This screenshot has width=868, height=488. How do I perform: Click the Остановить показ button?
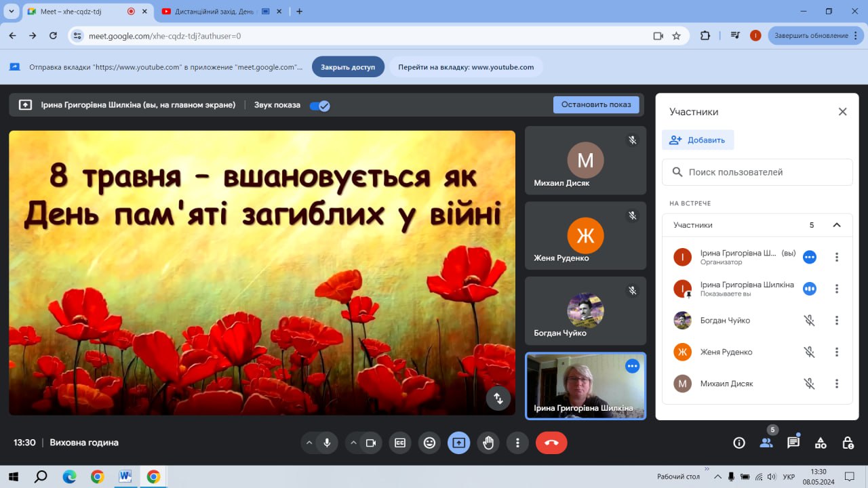coord(596,104)
